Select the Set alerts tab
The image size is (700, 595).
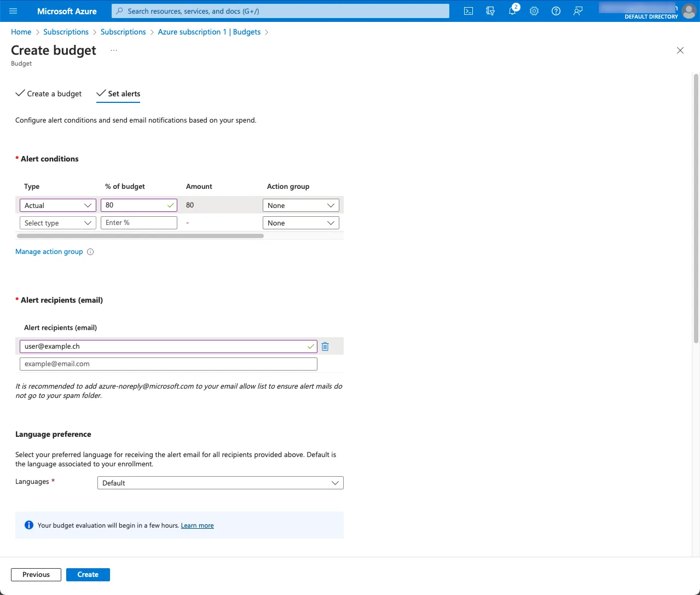(x=118, y=94)
